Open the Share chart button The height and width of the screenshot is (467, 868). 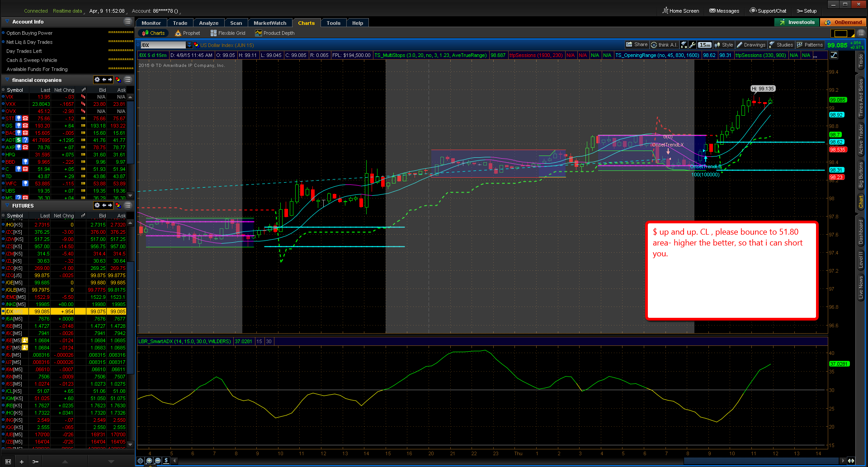click(637, 45)
